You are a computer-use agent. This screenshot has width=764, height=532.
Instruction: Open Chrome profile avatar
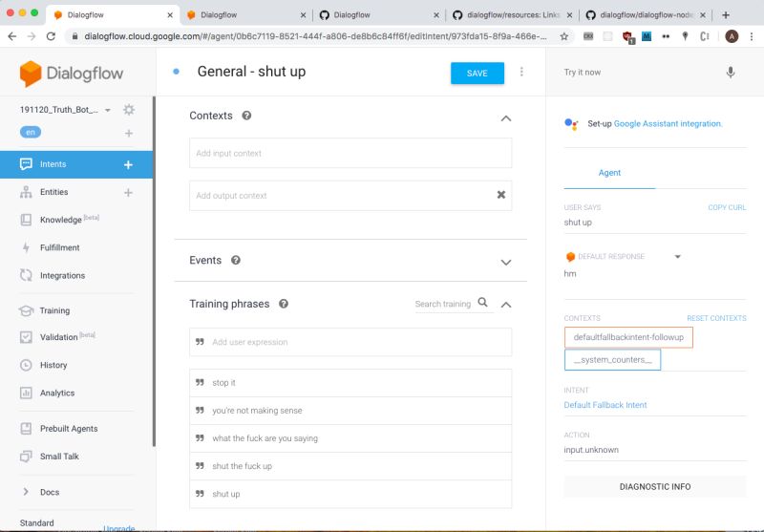click(x=732, y=36)
